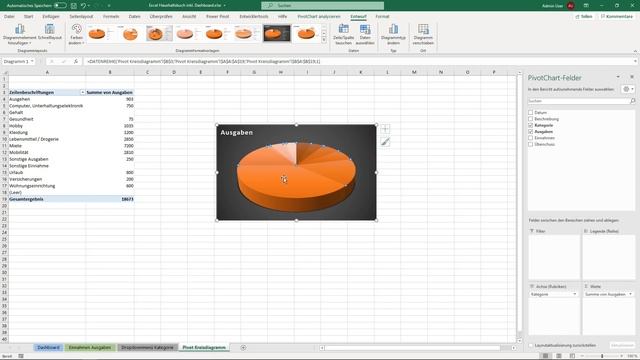Click the zoom slider in the status bar
640x360 pixels.
click(x=602, y=356)
